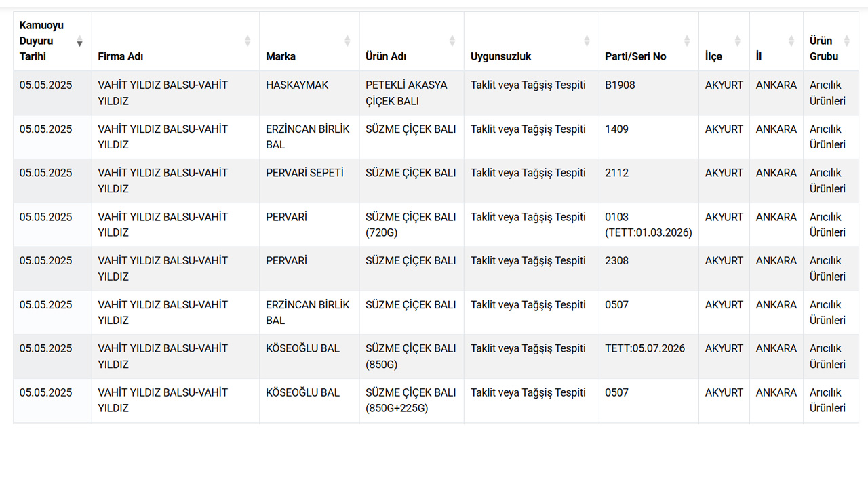Click sort arrows for Ürün Grubu
Image resolution: width=868 pixels, height=488 pixels.
point(846,41)
